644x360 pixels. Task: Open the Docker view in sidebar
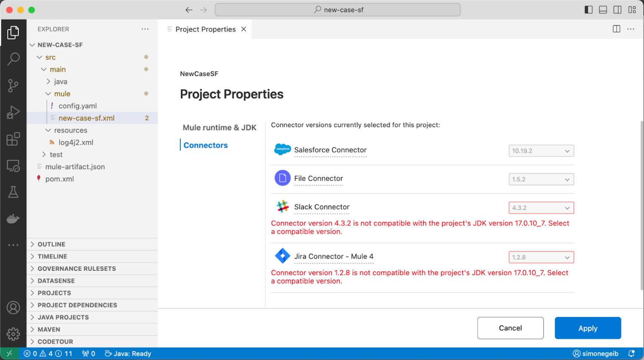tap(14, 218)
